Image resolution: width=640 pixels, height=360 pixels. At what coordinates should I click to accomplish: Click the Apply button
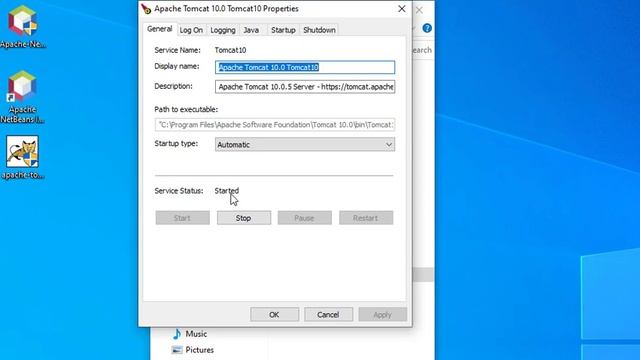(382, 315)
